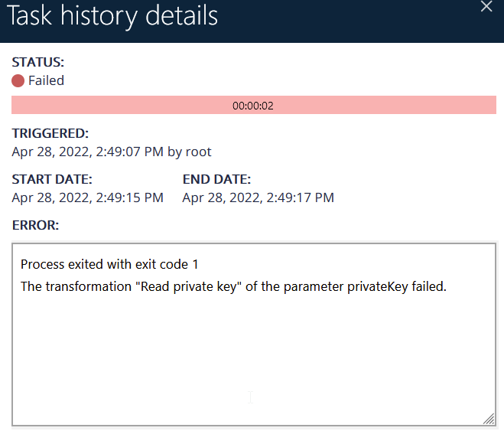Click the "Process exited with exit code 1" line
Viewport: 504px width, 431px height.
click(x=109, y=264)
